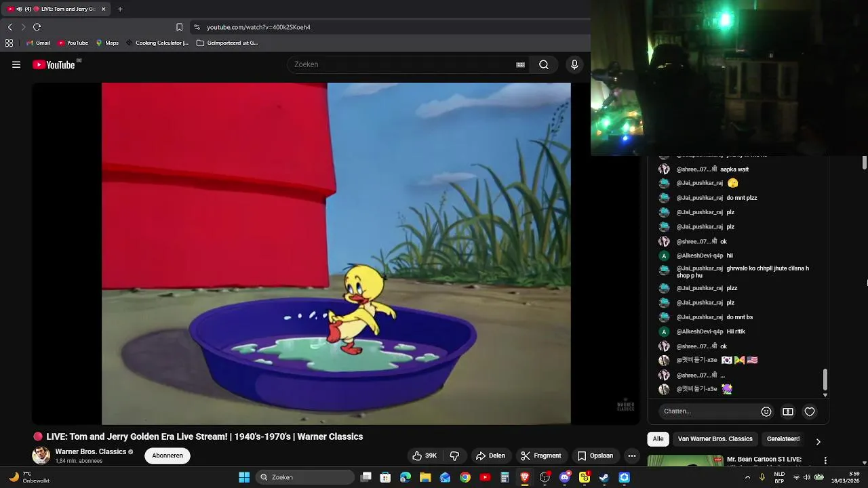This screenshot has height=488, width=868.
Task: Expand the Geïmporteerd uit G... bookmarks folder
Action: pyautogui.click(x=227, y=43)
